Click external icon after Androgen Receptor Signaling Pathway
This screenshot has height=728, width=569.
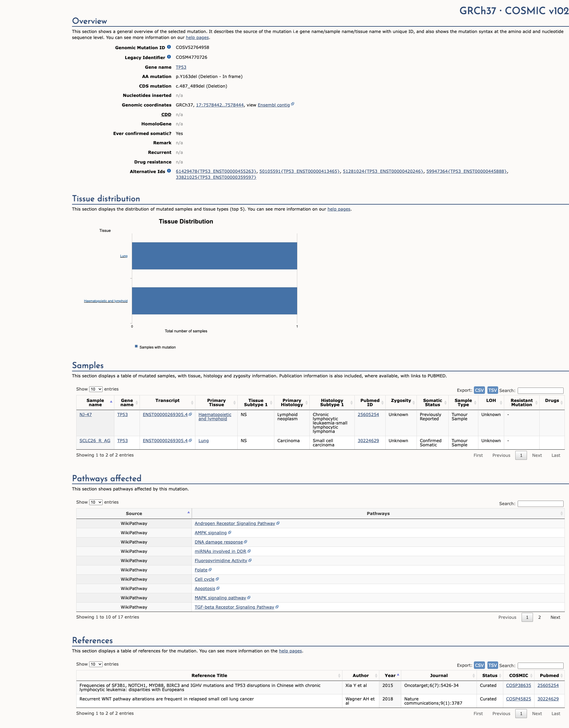[278, 523]
